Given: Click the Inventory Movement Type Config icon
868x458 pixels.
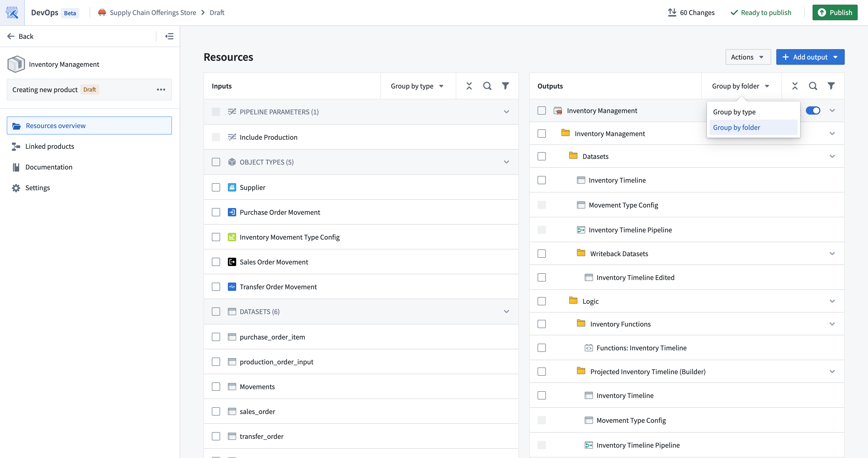Looking at the screenshot, I should click(x=232, y=237).
